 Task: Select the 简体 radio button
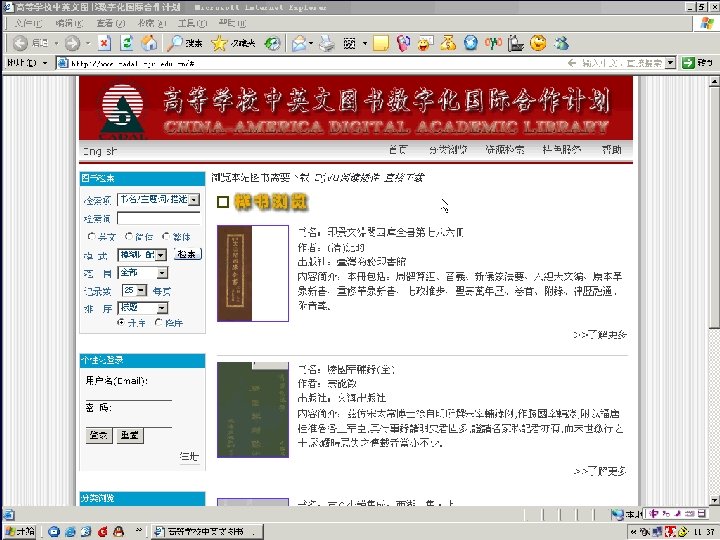point(129,236)
